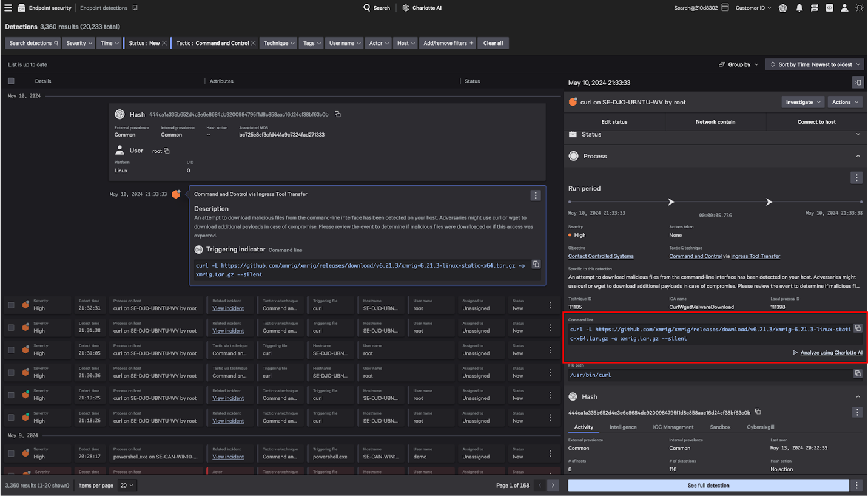
Task: Open row actions for the 21:32:31 detection
Action: click(x=550, y=305)
